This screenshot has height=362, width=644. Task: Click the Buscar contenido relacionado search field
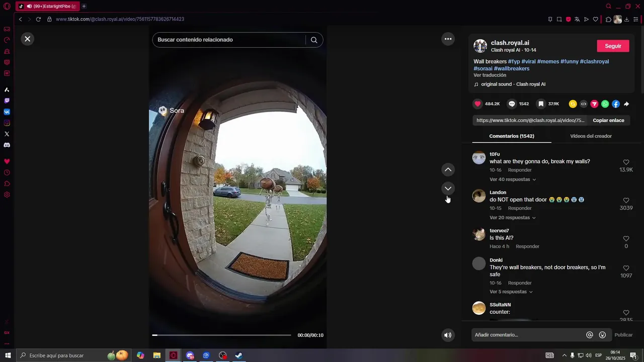pos(229,40)
